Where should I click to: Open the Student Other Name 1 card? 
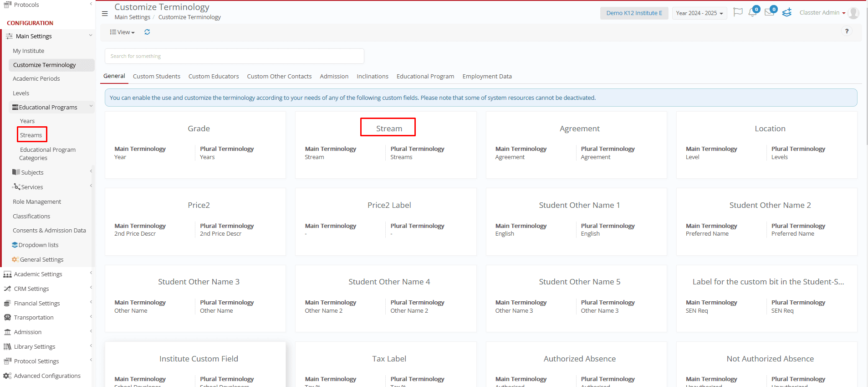pos(576,222)
